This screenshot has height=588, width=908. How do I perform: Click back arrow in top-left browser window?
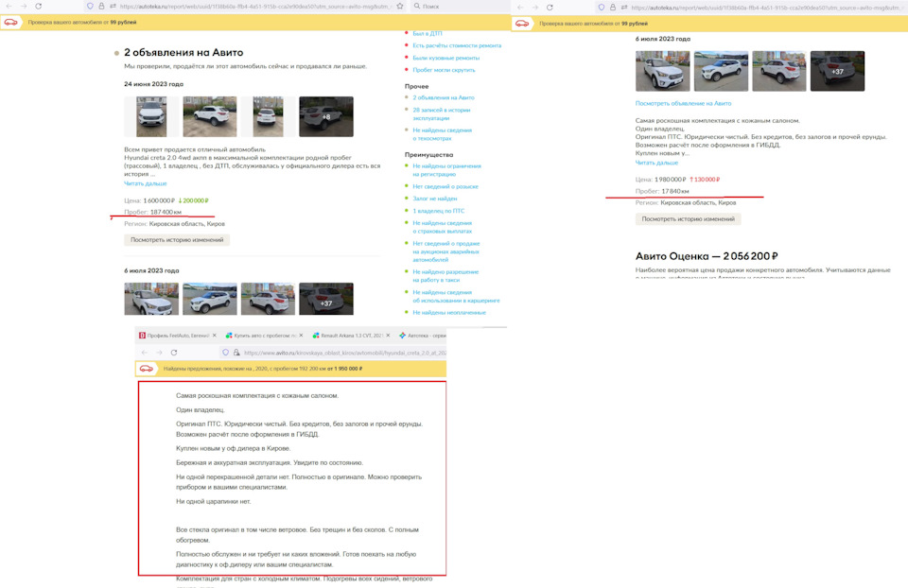[9, 6]
